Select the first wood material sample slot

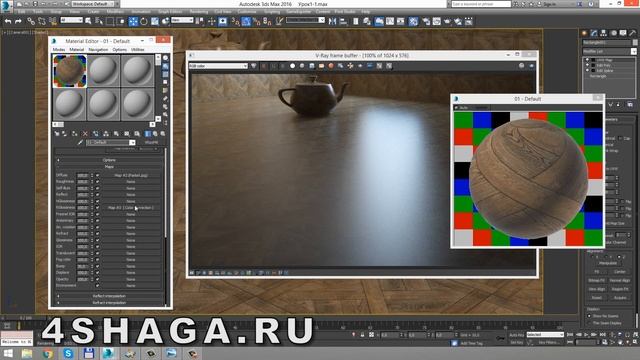(70, 71)
